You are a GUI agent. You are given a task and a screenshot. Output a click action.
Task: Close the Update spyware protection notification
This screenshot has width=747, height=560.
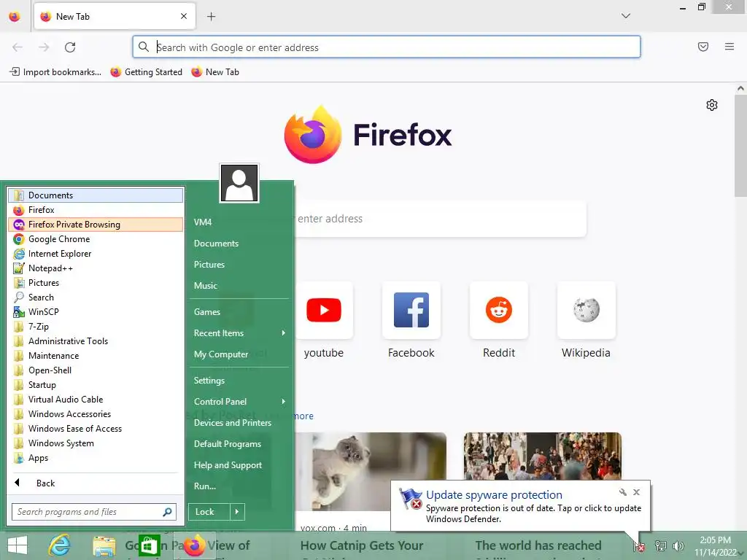click(636, 492)
